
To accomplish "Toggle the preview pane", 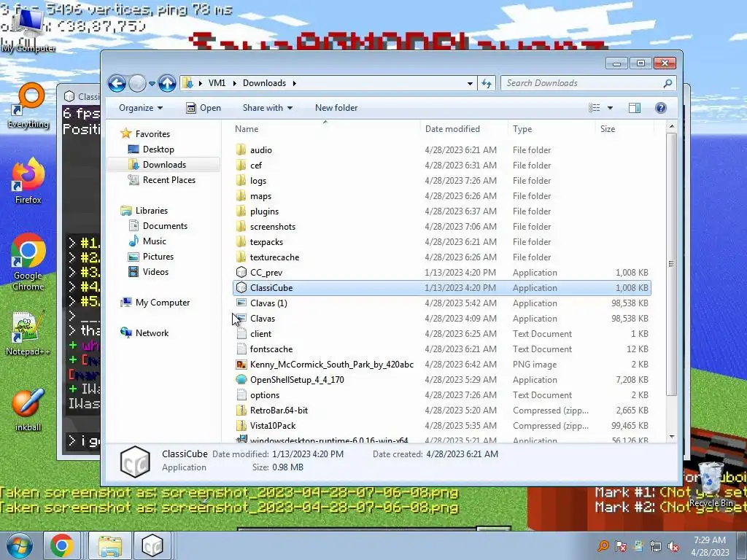I will click(x=635, y=108).
